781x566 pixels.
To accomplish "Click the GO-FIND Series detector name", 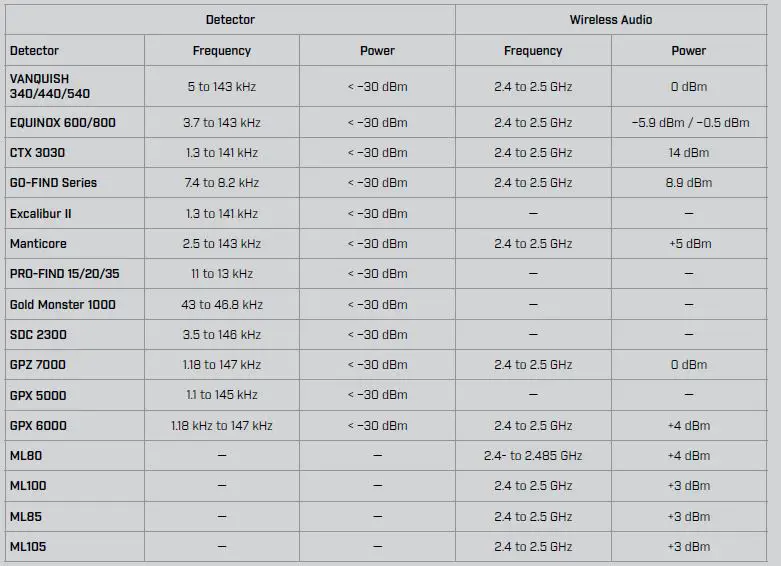I will coord(53,183).
